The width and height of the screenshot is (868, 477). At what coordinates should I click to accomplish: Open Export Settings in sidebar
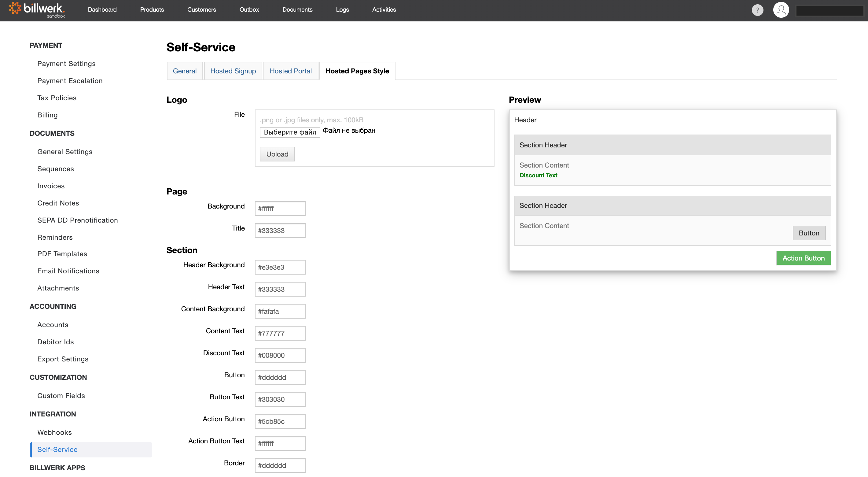pyautogui.click(x=63, y=359)
